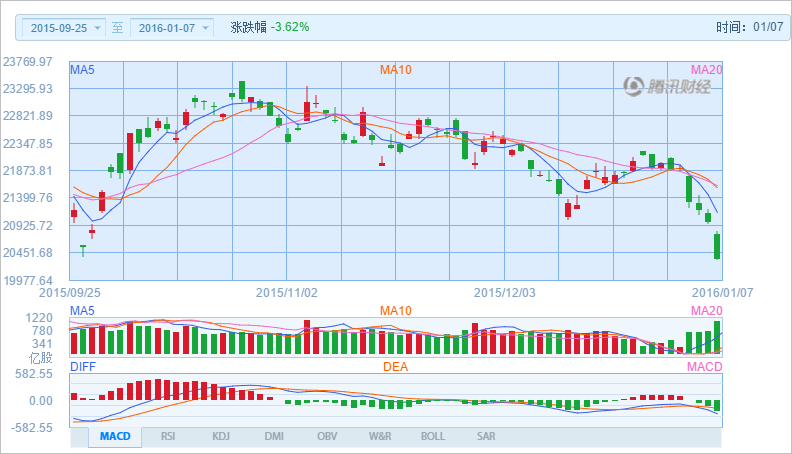This screenshot has width=792, height=454.
Task: Click the last volume bar on the right
Action: click(717, 337)
